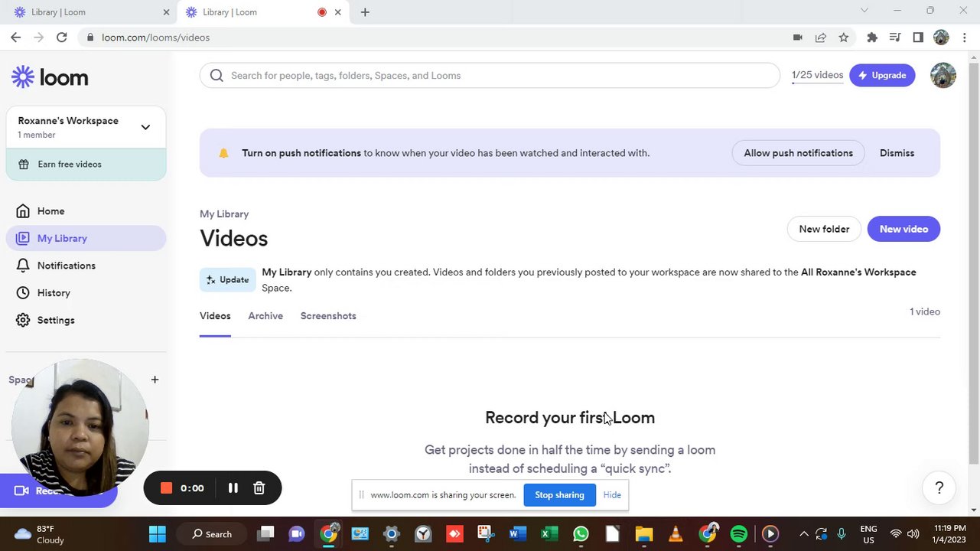The image size is (980, 551).
Task: Click the Loom logo in the sidebar
Action: coord(50,77)
